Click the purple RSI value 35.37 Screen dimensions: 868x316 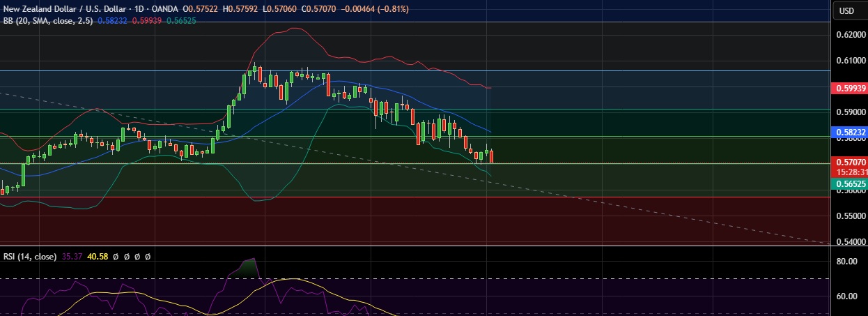coord(72,257)
